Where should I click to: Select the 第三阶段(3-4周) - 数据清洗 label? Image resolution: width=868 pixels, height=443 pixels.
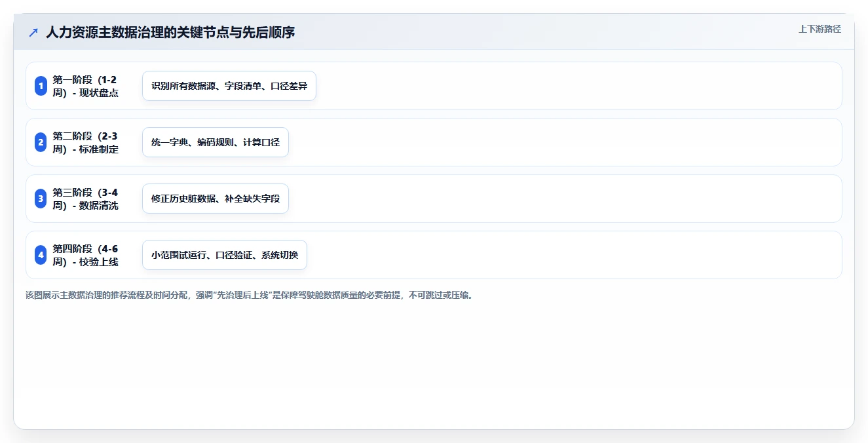(x=86, y=199)
